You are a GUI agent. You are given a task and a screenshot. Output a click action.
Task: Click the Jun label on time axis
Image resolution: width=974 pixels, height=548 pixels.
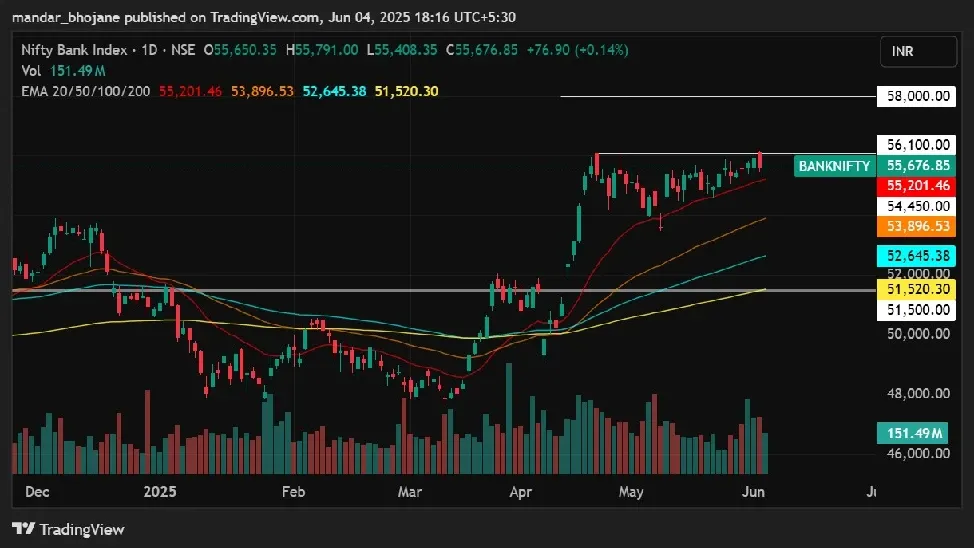[x=753, y=492]
